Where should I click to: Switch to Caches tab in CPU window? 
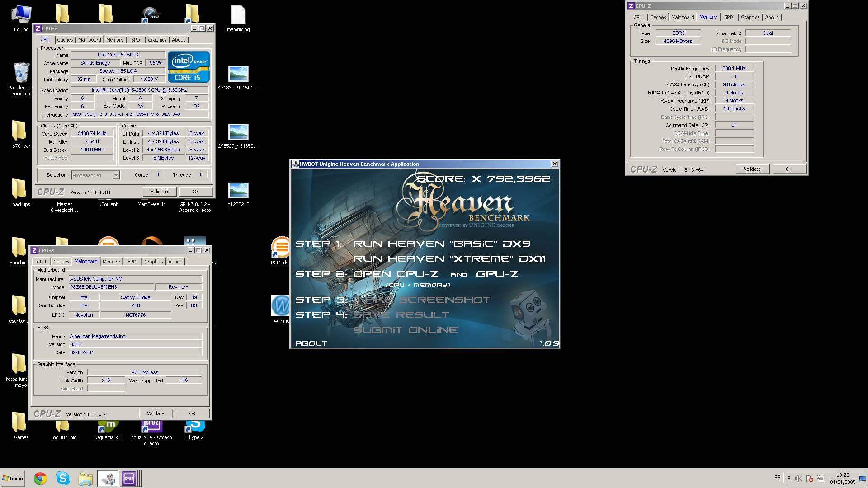click(x=65, y=40)
